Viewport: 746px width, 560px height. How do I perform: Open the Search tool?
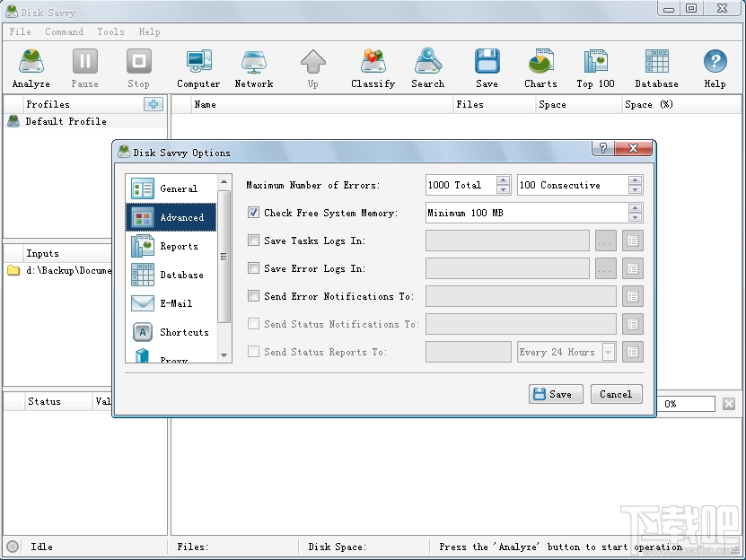(427, 63)
